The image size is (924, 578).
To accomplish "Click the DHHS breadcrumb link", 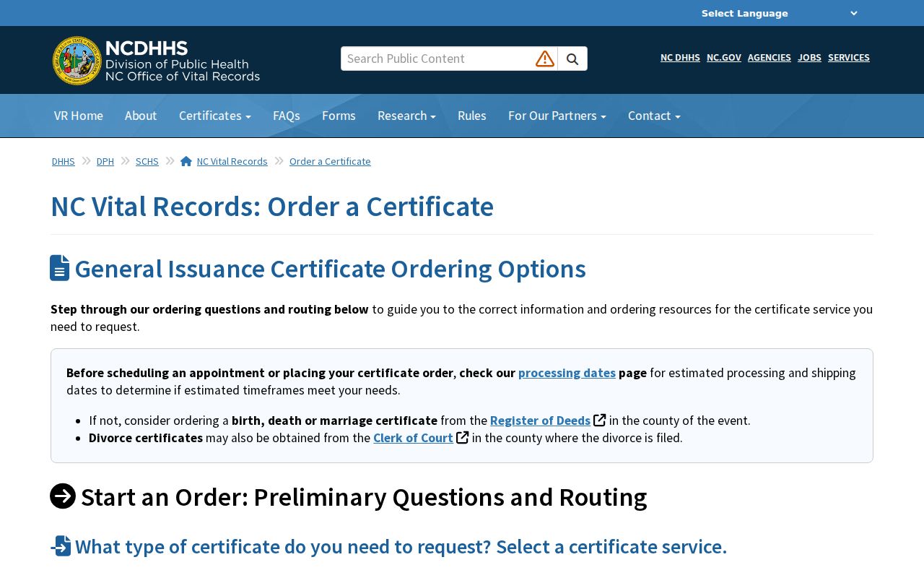I will point(64,161).
